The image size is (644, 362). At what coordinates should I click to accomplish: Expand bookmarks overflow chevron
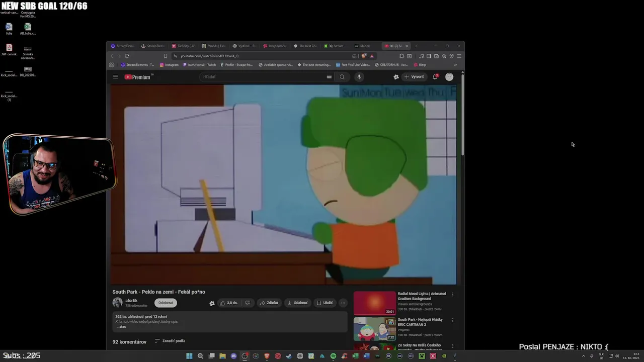pyautogui.click(x=455, y=65)
